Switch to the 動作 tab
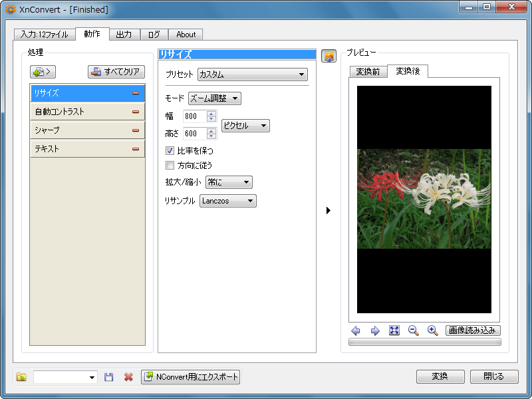Screen dimensions: 532x399 coord(92,34)
